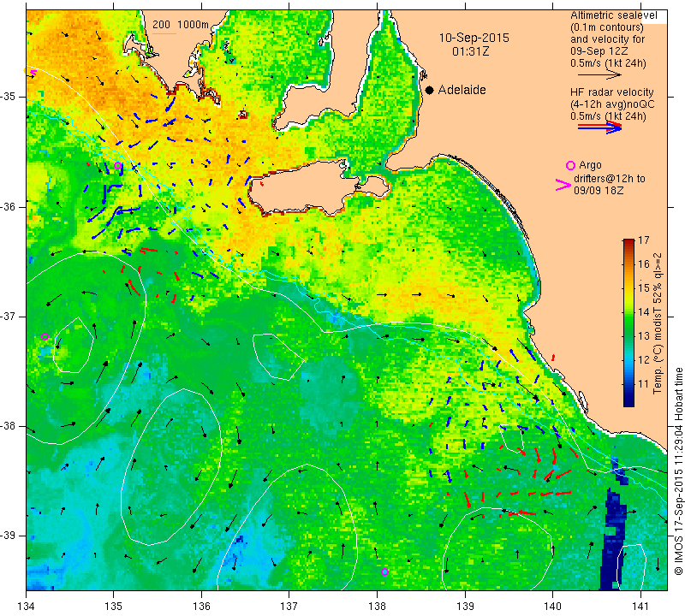Click the -37 latitude axis label
The width and height of the screenshot is (685, 616).
click(9, 316)
